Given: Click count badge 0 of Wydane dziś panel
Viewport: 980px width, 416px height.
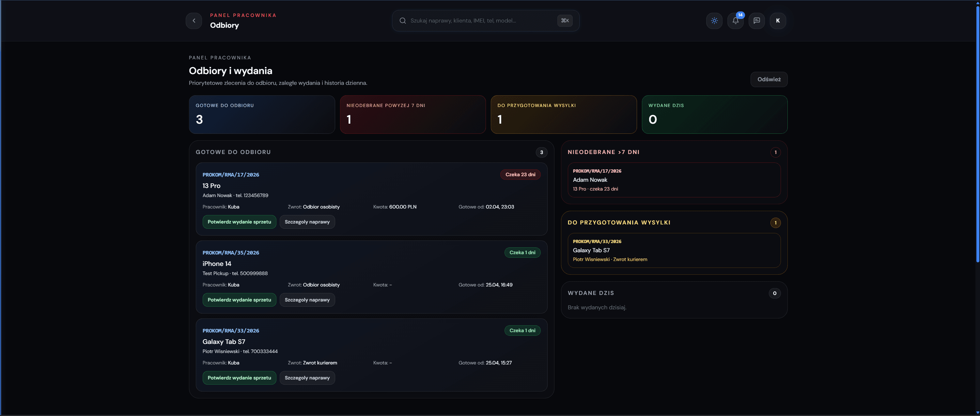Looking at the screenshot, I should [774, 294].
